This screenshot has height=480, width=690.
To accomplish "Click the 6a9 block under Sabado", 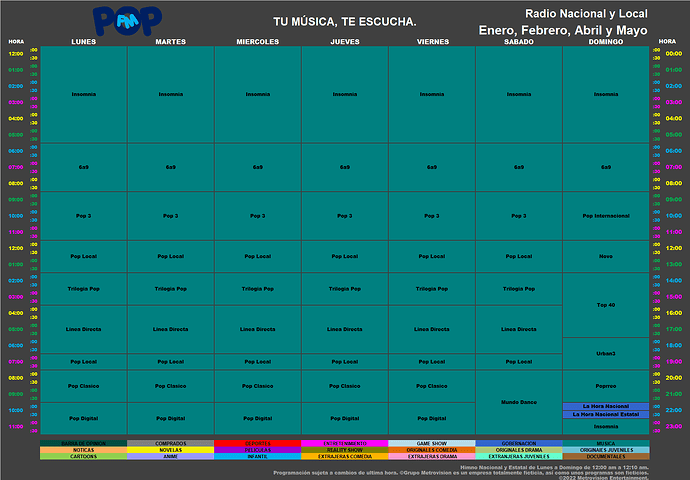I will [x=519, y=167].
